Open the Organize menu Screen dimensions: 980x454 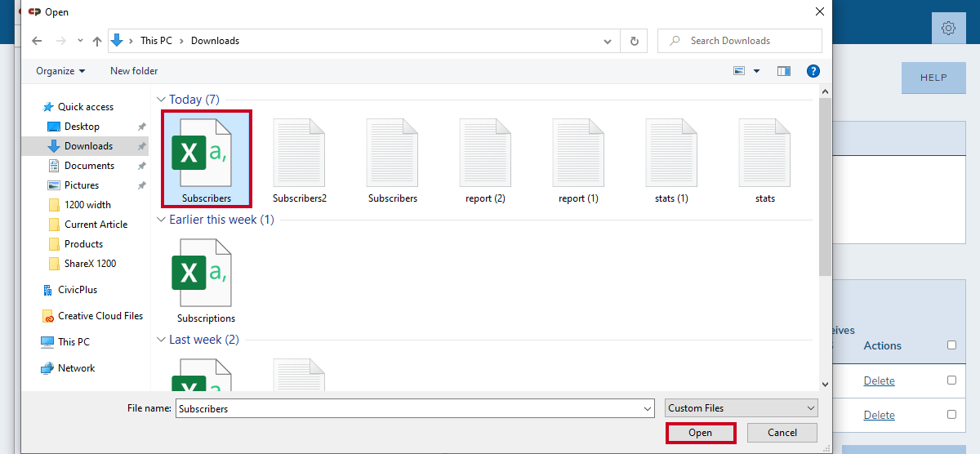click(60, 71)
